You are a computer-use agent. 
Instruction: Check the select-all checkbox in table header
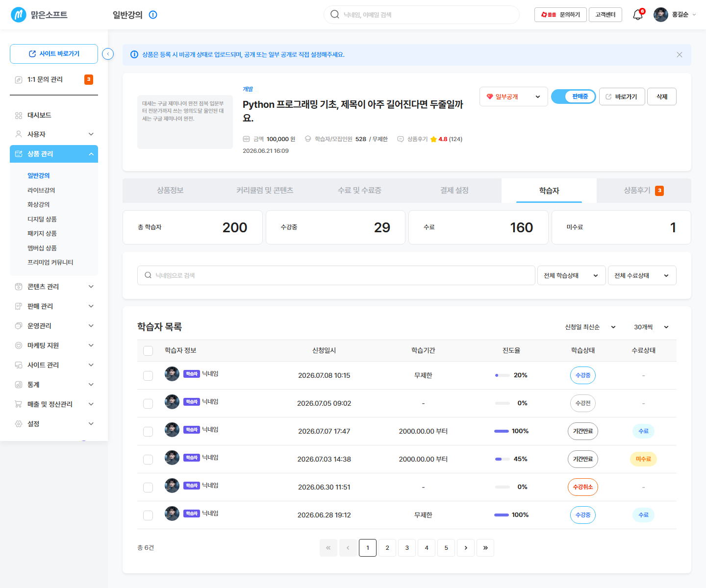tap(148, 350)
